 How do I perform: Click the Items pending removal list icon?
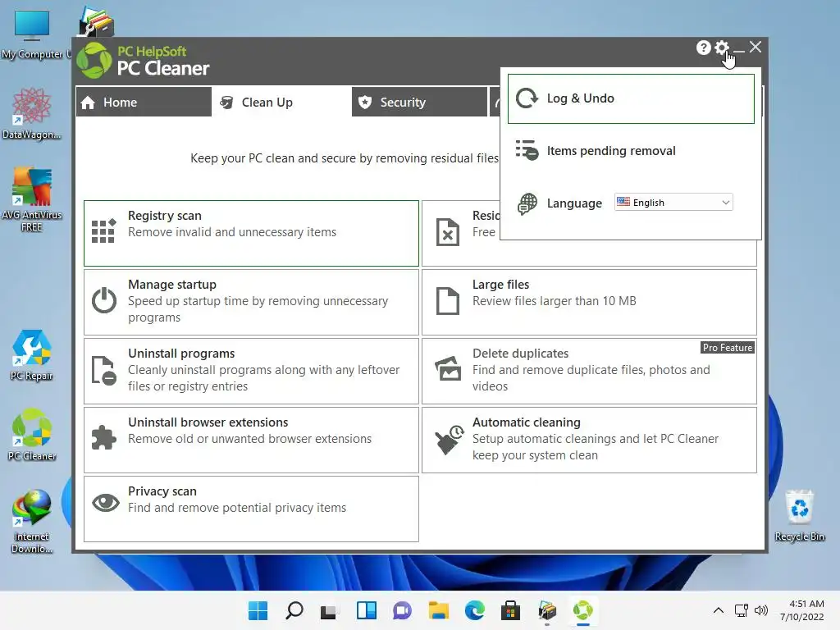(527, 151)
